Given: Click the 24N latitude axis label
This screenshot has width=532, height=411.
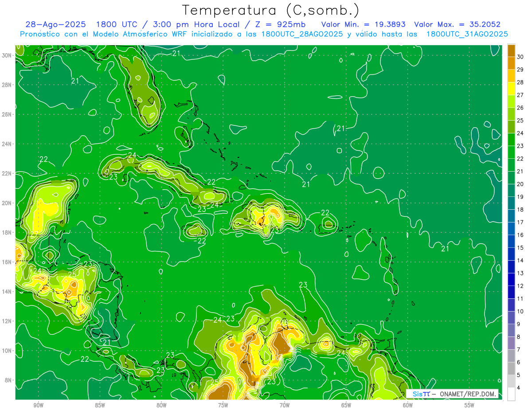Looking at the screenshot, I should tap(7, 144).
